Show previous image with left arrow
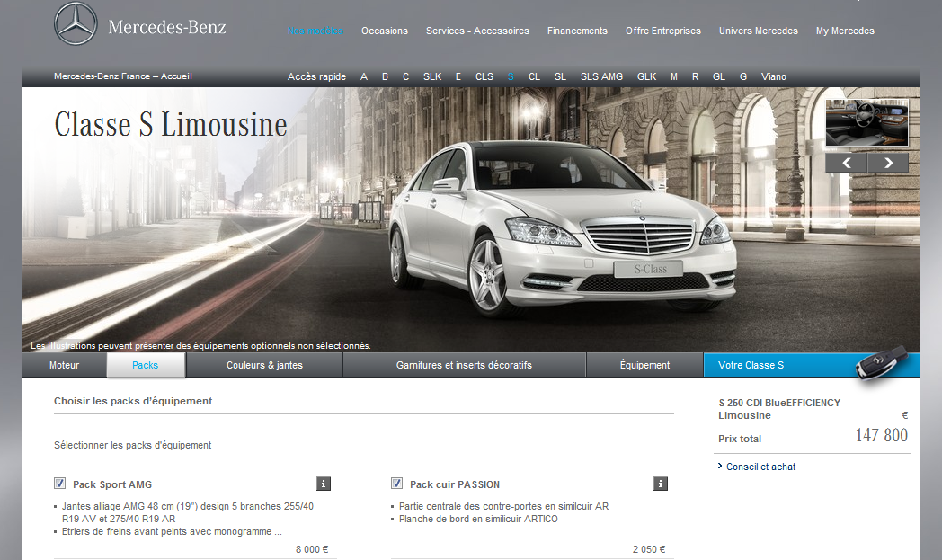Screen dimensions: 942x560 (846, 163)
